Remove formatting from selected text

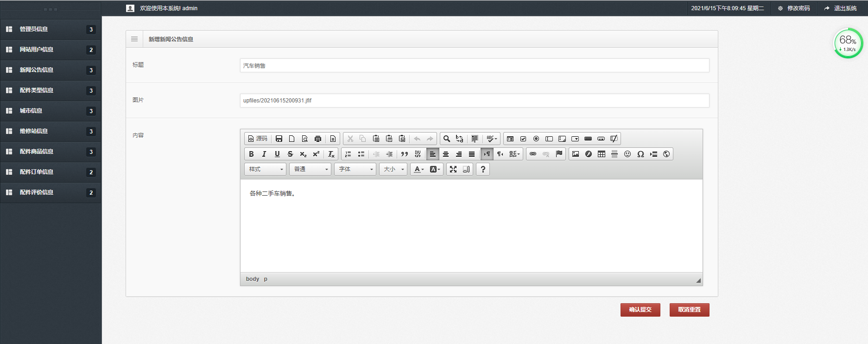[x=331, y=154]
